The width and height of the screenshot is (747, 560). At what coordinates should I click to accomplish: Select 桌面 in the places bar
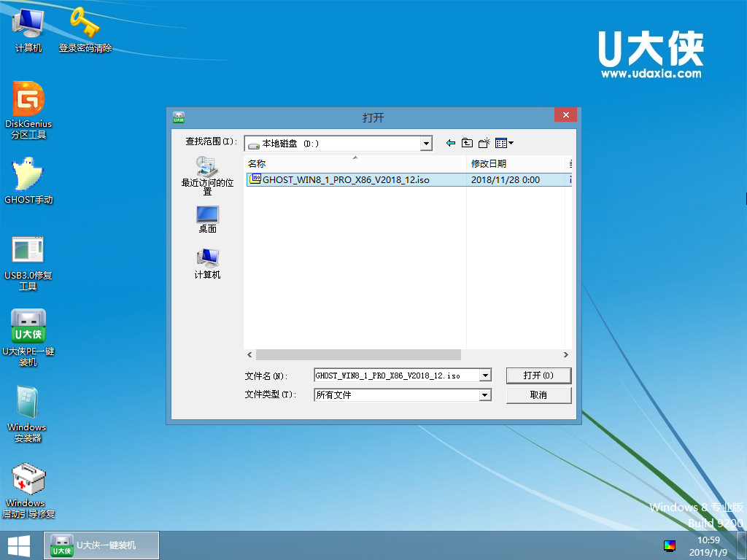[207, 219]
